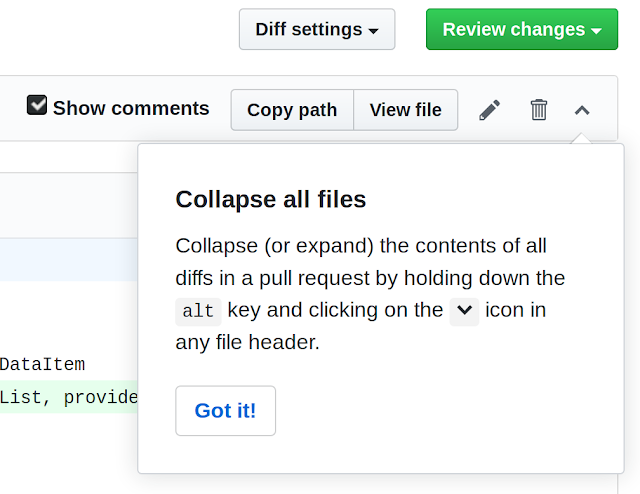This screenshot has width=640, height=494.
Task: Click the white caret on Review changes
Action: [596, 31]
